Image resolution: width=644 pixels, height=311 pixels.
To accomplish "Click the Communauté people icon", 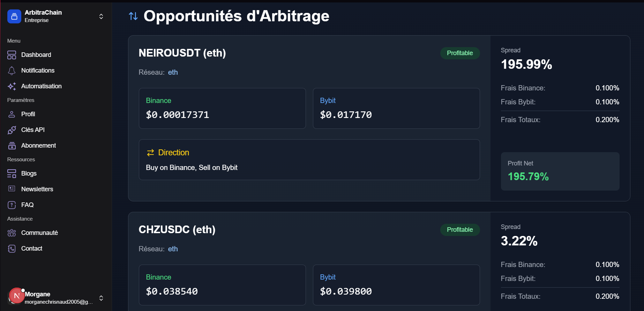I will (12, 232).
